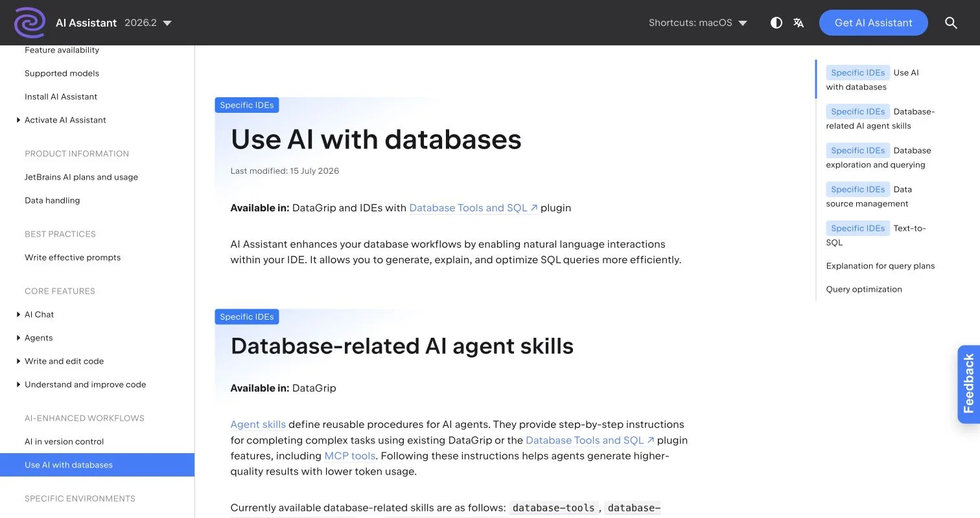Click the MCP tools link
The image size is (980, 518).
point(349,456)
